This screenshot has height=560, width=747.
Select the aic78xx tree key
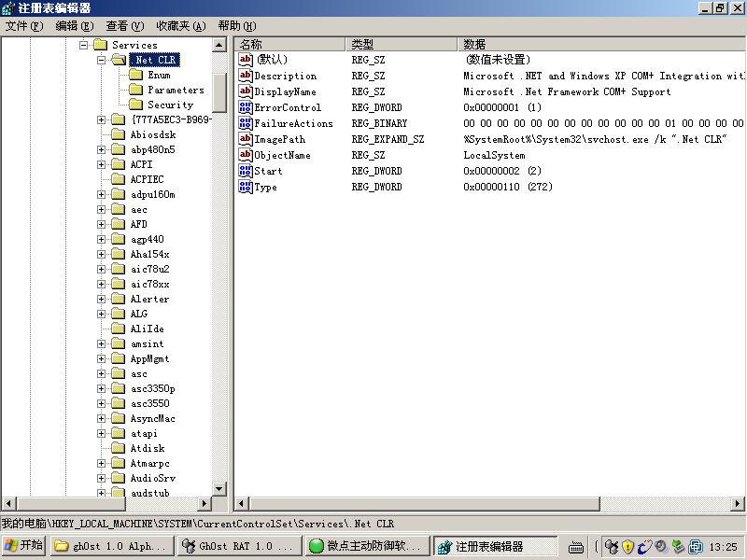[150, 284]
